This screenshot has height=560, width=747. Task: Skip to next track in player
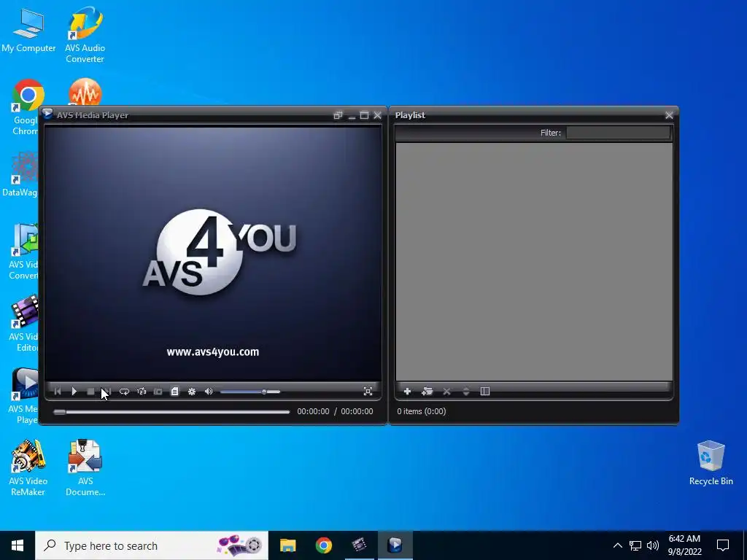(x=107, y=392)
